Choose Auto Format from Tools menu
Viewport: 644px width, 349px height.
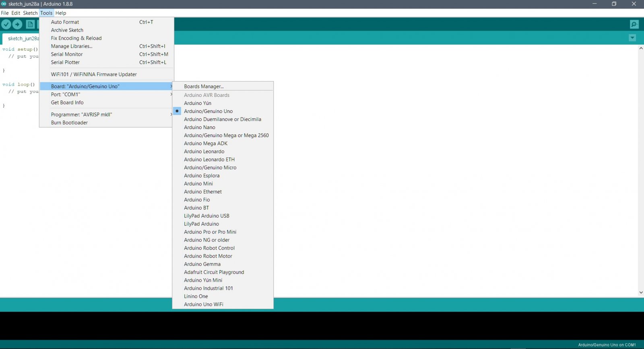106,22
